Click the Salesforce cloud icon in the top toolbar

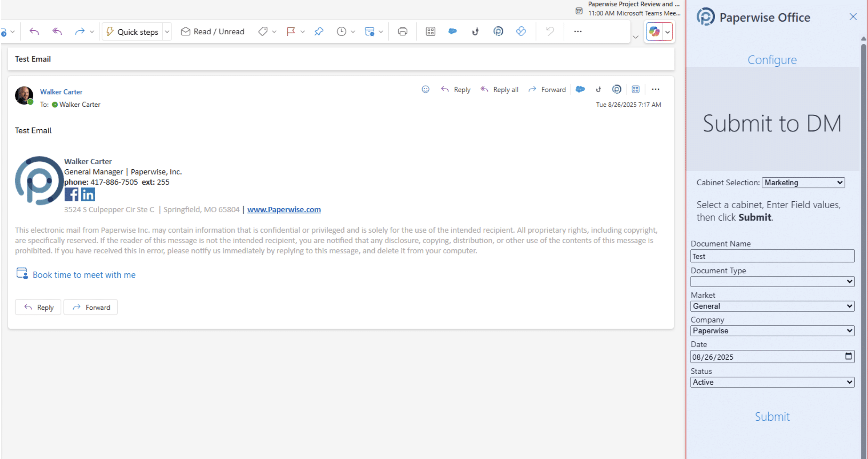click(x=452, y=31)
